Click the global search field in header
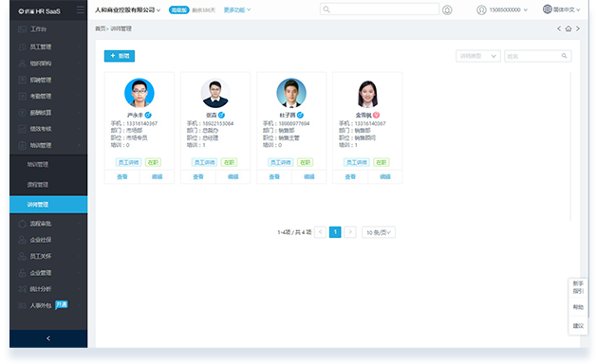 (380, 9)
